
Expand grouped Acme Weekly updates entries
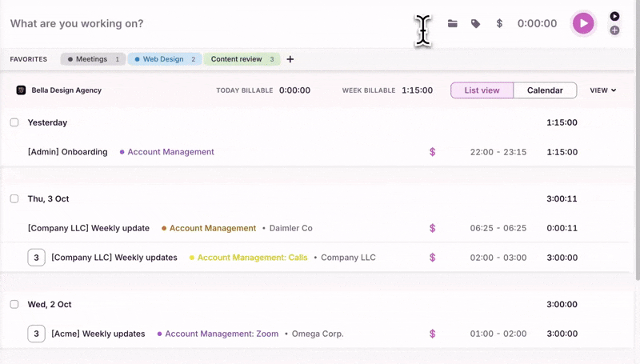[x=36, y=334]
